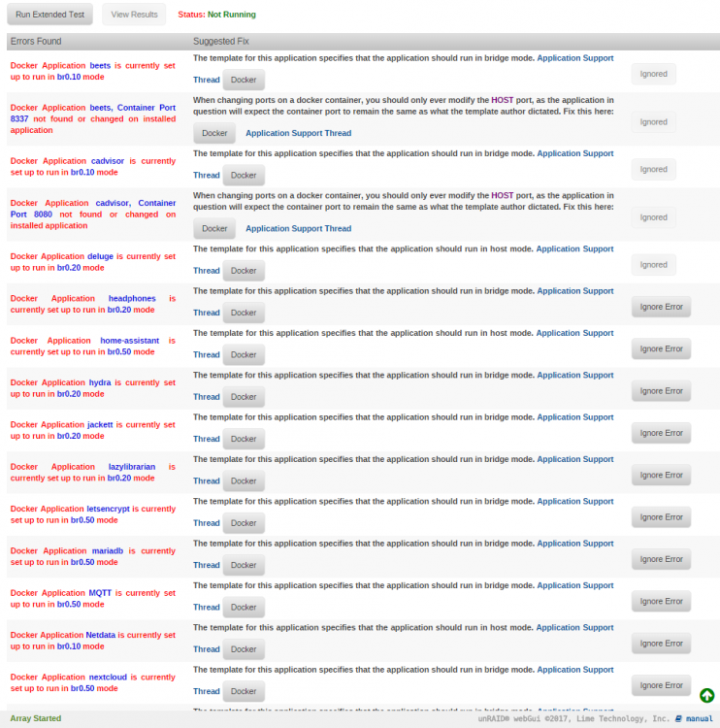Click Run Extended Test button
This screenshot has height=728, width=720.
[49, 15]
